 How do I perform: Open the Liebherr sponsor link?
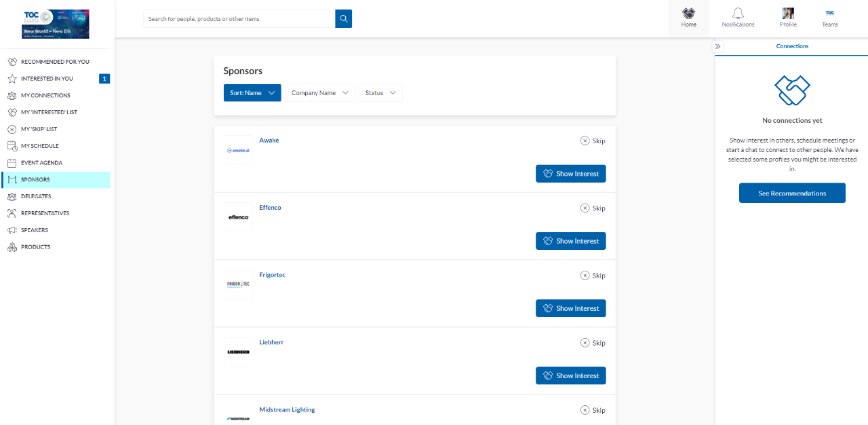click(x=271, y=342)
